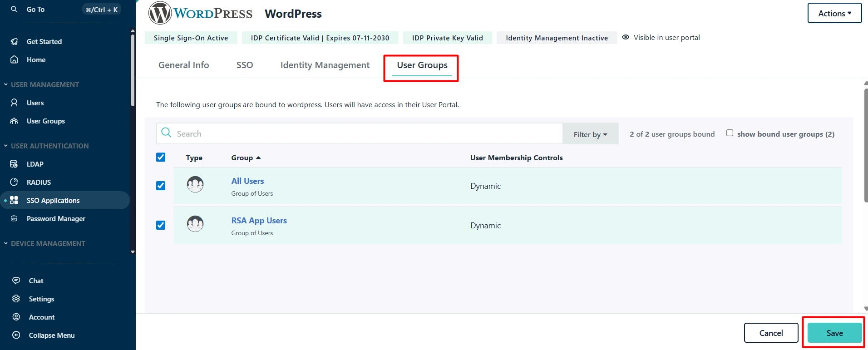Click Dynamic value in RSA App Users row
Screen dimensions: 868x350
tap(485, 226)
